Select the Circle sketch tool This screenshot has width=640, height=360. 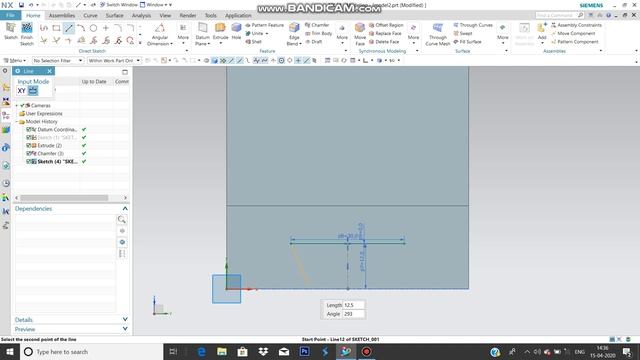tap(93, 28)
